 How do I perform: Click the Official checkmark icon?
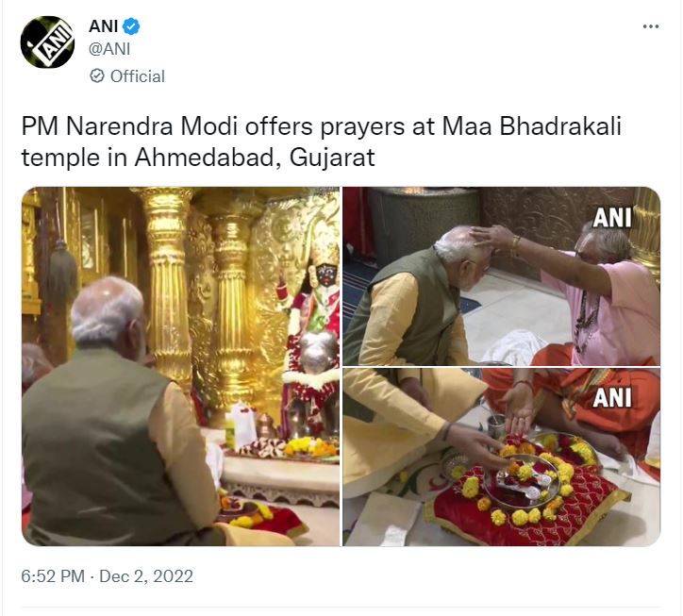[x=97, y=75]
